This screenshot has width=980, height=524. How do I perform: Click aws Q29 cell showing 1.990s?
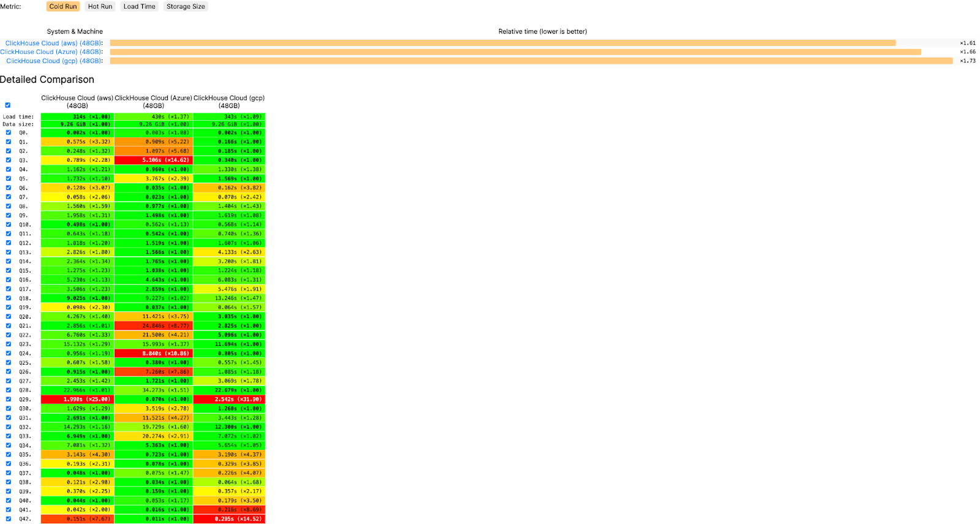click(x=77, y=399)
